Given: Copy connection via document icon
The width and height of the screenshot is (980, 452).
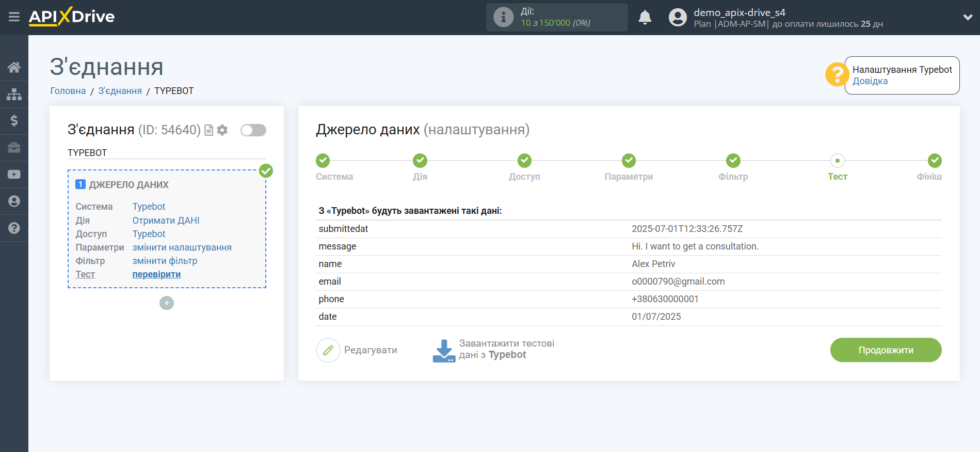Looking at the screenshot, I should coord(209,130).
